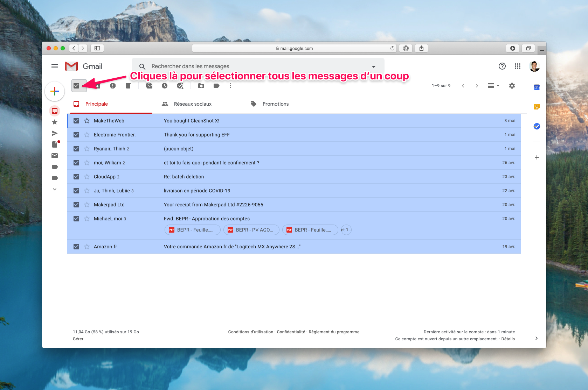
Task: Switch to Promotions tab
Action: tap(276, 104)
